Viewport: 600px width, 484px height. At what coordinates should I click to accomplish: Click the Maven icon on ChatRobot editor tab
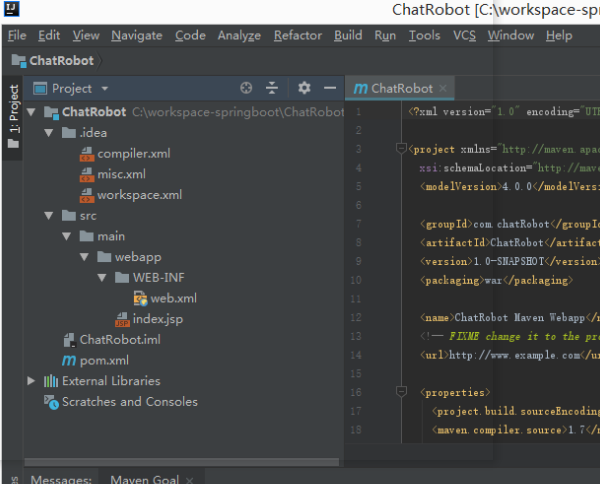pyautogui.click(x=360, y=88)
